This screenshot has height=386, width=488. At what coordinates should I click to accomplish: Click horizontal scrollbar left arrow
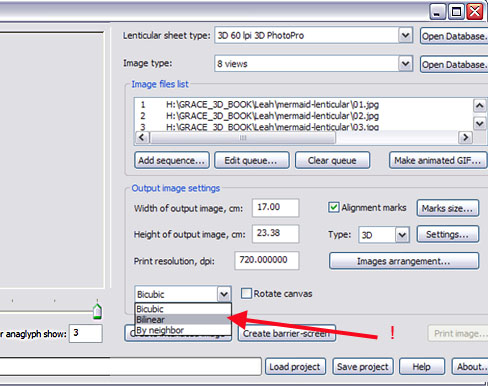coord(142,137)
